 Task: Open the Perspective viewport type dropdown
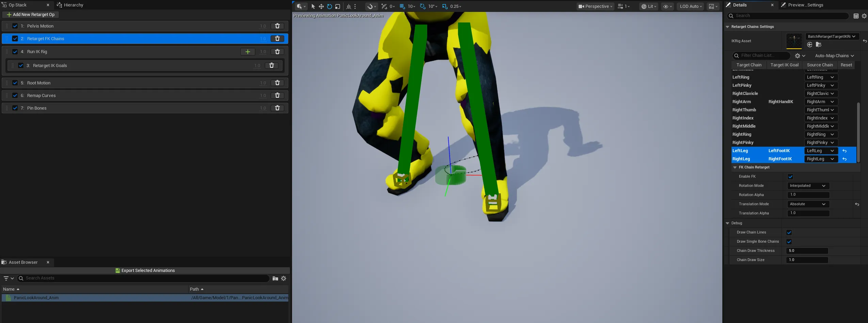click(595, 6)
